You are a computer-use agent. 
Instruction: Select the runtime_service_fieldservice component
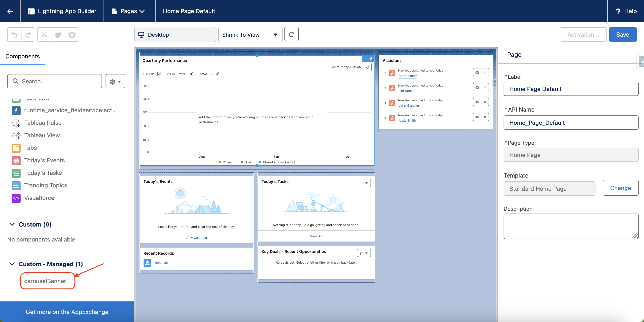coord(64,110)
